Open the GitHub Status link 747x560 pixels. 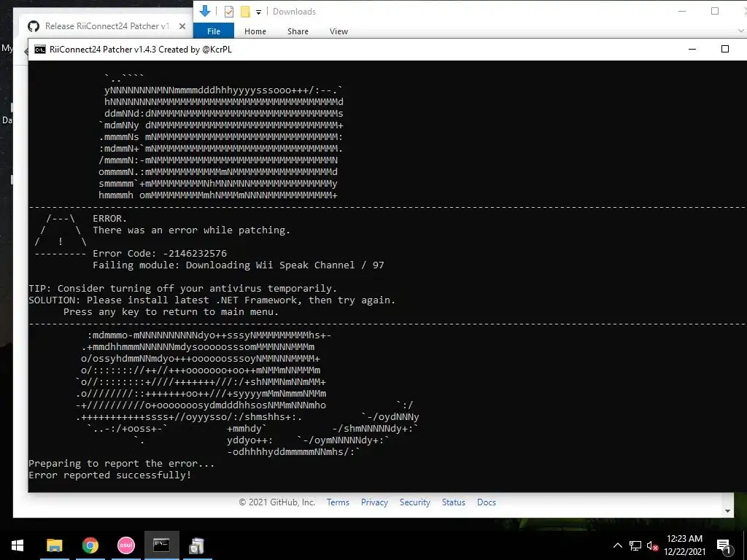tap(454, 502)
